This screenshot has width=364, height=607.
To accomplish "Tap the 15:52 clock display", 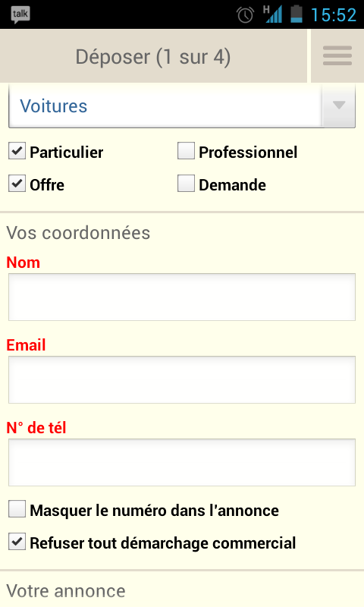I will (334, 14).
